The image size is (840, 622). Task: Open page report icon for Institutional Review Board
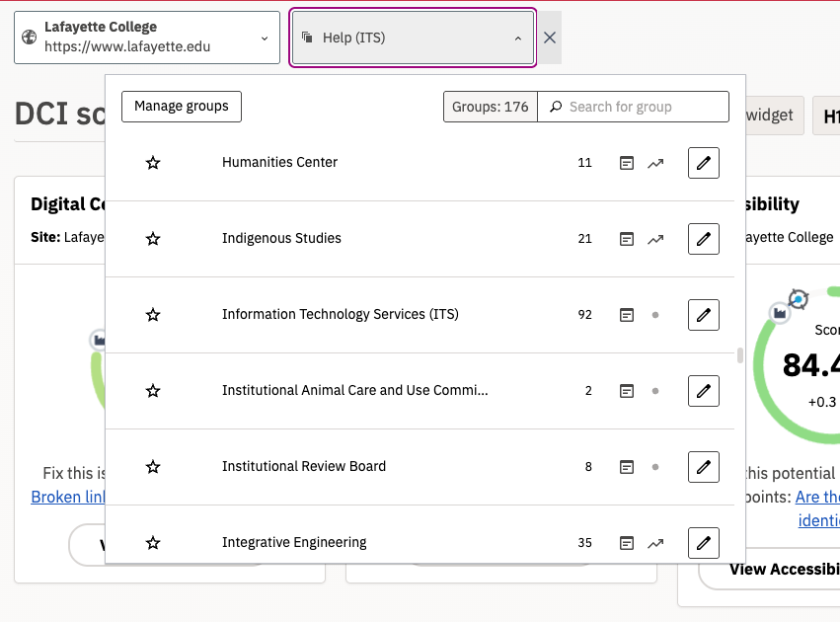(626, 467)
